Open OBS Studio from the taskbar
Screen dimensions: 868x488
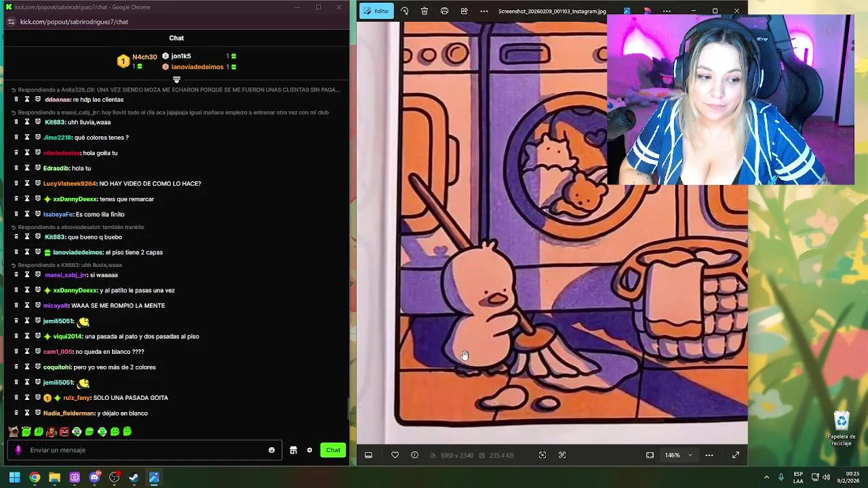click(114, 477)
